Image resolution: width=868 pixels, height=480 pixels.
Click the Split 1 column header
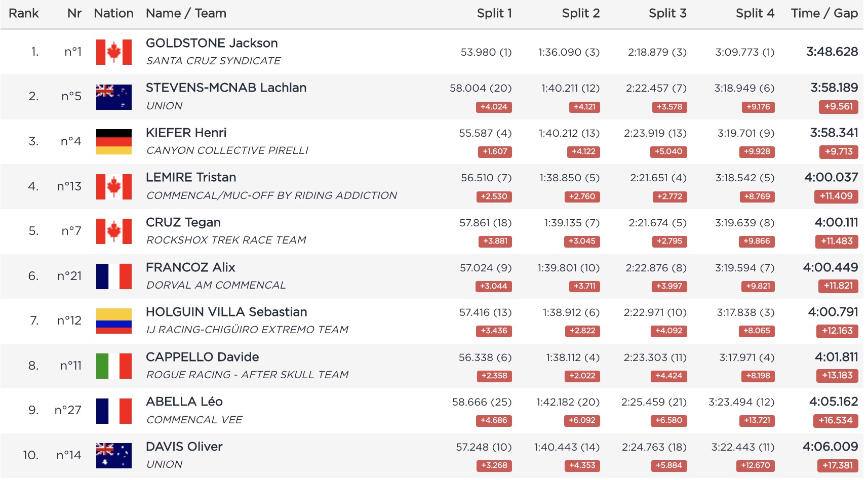(494, 14)
